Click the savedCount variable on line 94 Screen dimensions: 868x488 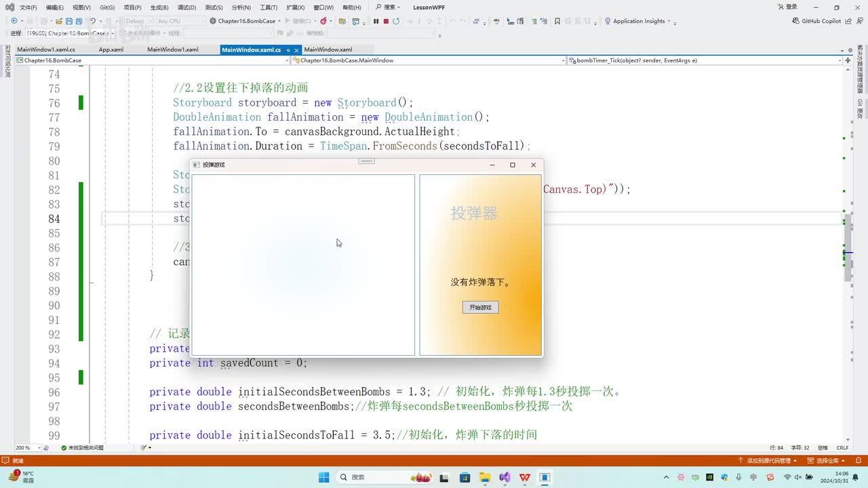(249, 363)
